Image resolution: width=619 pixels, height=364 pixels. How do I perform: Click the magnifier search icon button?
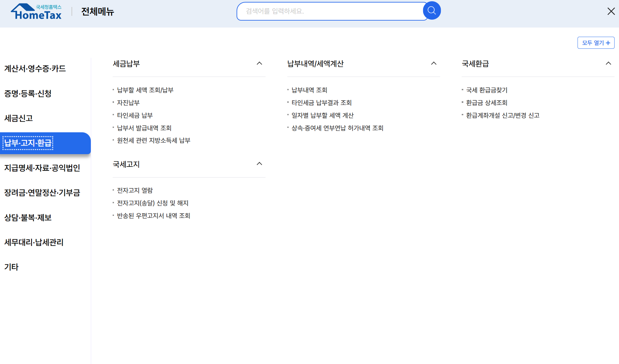click(432, 11)
